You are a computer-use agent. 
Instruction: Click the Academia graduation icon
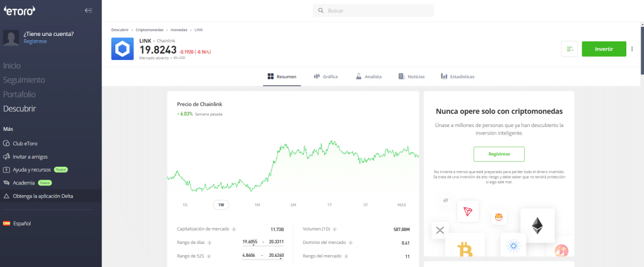[6, 183]
